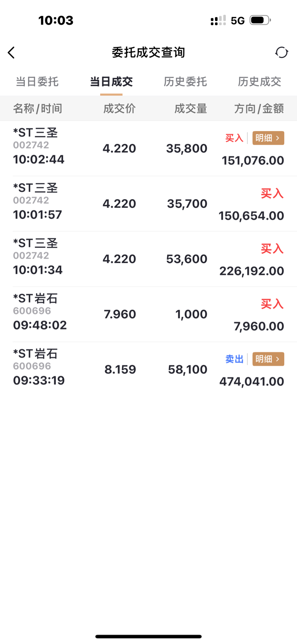Switch to 当日委托 tab

pos(37,82)
